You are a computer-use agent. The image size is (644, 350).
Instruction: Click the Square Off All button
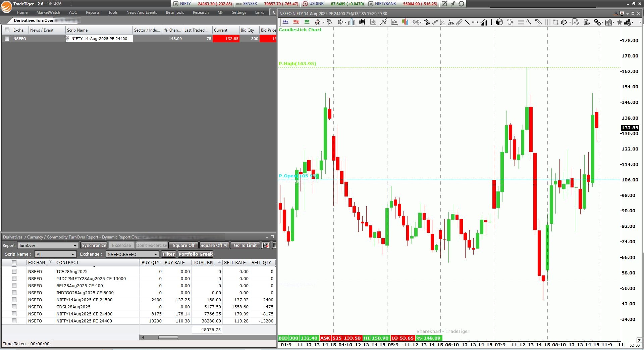[214, 246]
